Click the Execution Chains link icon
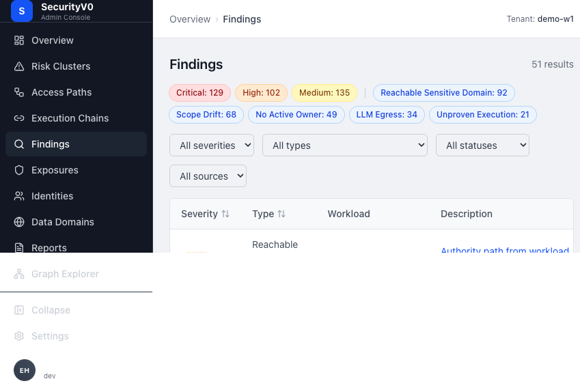The height and width of the screenshot is (392, 580). (19, 118)
